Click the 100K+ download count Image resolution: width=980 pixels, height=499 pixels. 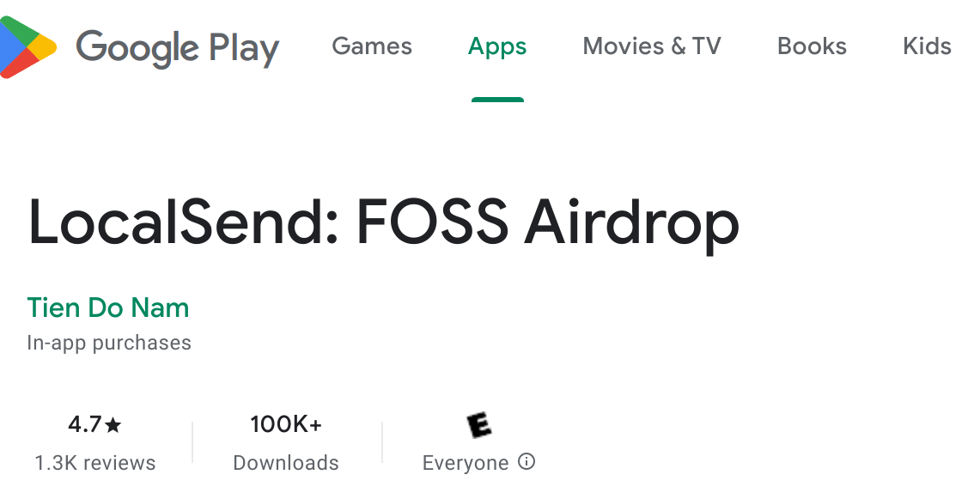tap(286, 424)
